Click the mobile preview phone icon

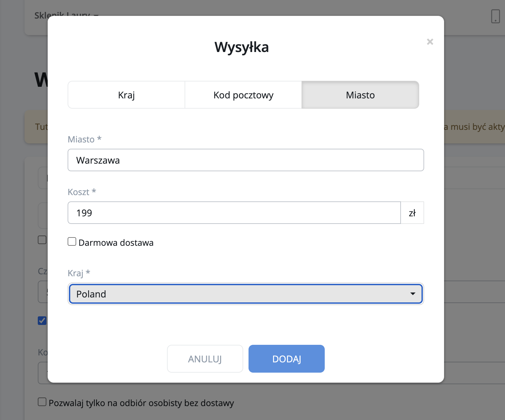pos(495,16)
